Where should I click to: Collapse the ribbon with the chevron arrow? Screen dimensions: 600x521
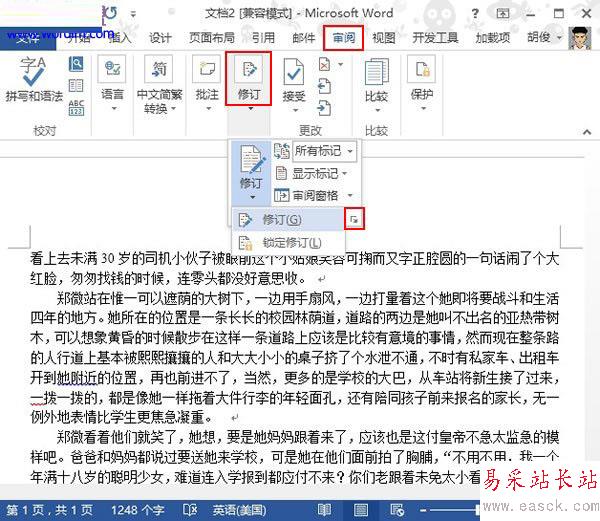(587, 132)
